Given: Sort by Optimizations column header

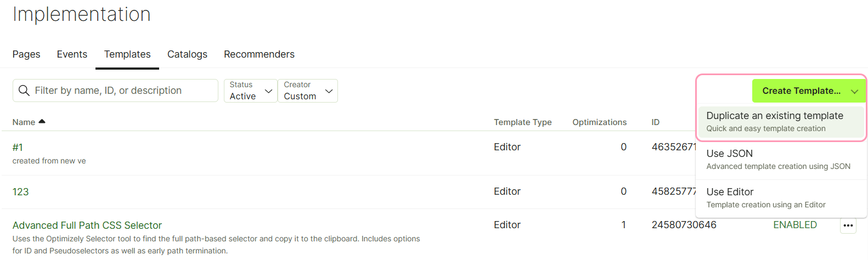Looking at the screenshot, I should tap(599, 122).
